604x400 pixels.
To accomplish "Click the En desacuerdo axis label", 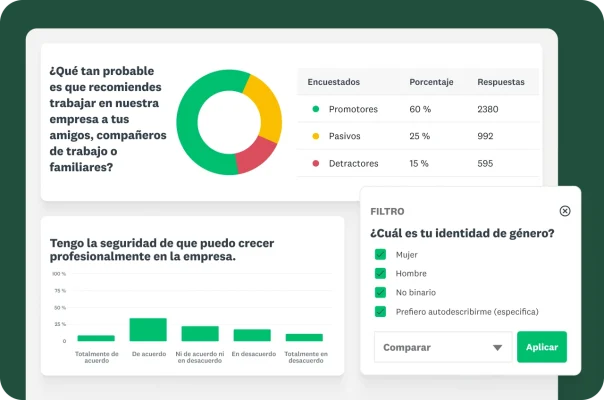I will pos(253,354).
